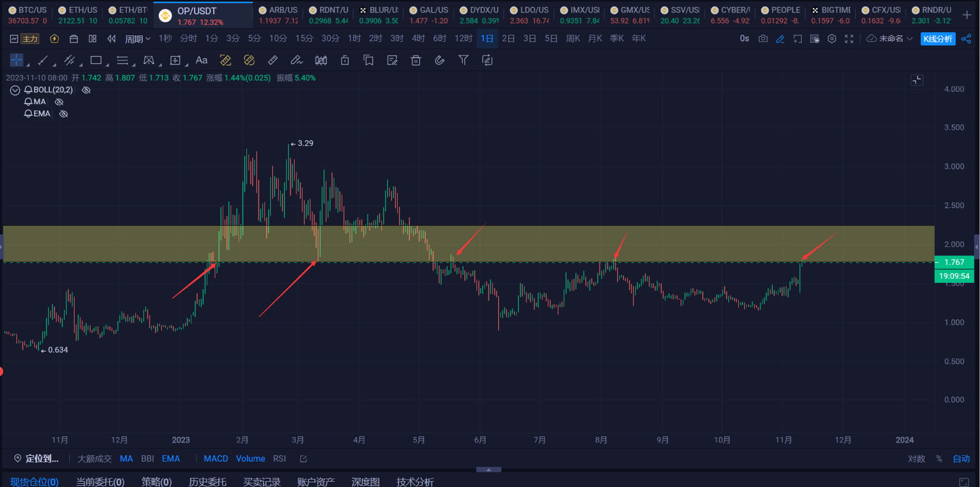Select the freehand brush tool
Viewport: 980px width, 487px height.
pyautogui.click(x=296, y=60)
